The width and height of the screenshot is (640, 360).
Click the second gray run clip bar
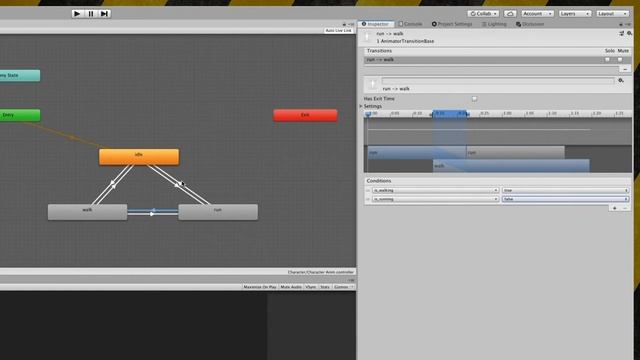click(x=516, y=152)
